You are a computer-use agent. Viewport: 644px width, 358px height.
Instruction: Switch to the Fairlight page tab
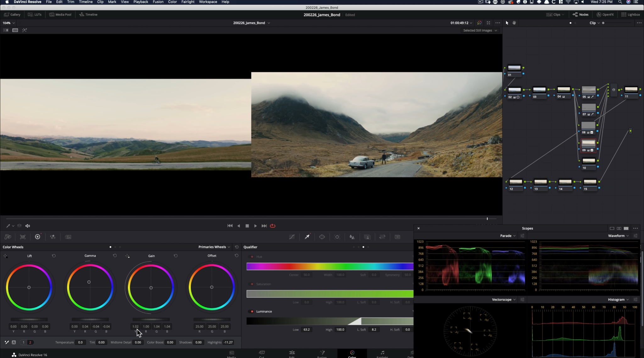[x=382, y=354]
